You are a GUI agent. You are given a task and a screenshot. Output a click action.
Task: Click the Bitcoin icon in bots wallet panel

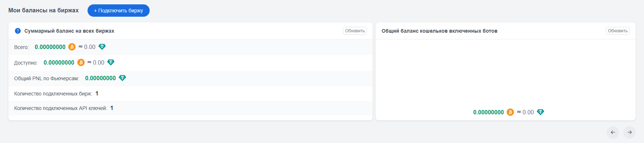[x=510, y=112]
